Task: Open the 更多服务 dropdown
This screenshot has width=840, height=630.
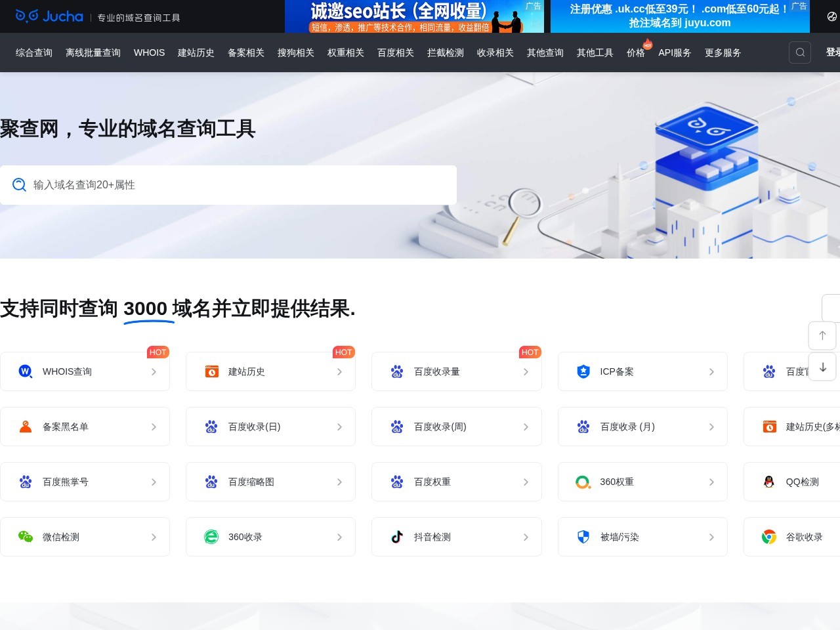Action: point(722,52)
